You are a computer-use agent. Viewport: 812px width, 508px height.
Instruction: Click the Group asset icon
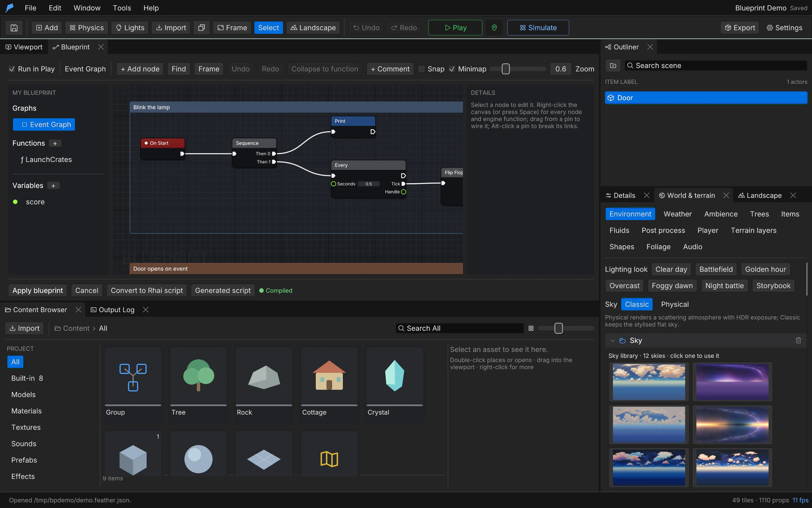pyautogui.click(x=133, y=377)
